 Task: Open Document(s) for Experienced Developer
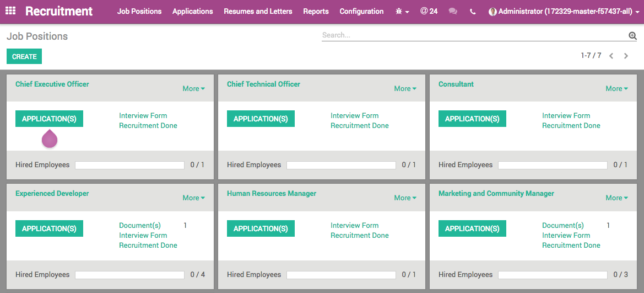[139, 226]
